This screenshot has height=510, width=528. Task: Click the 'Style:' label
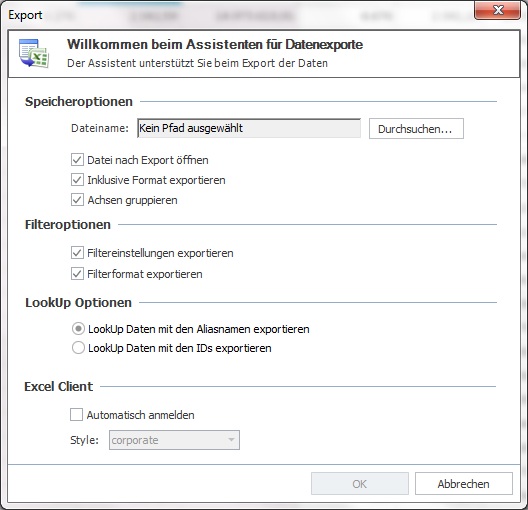(84, 440)
